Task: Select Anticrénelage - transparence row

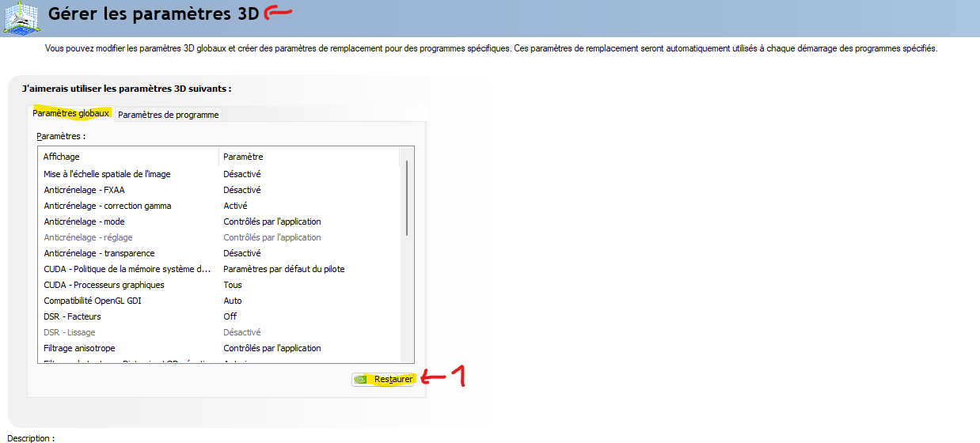Action: coord(219,253)
